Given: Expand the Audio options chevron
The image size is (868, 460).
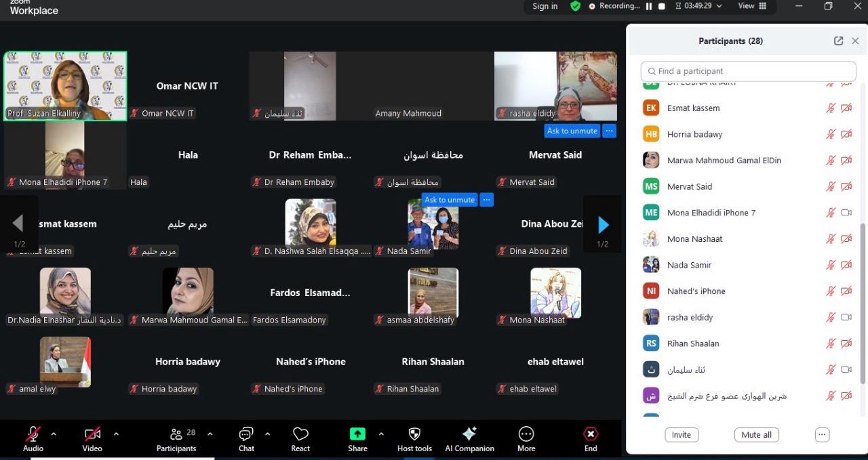Looking at the screenshot, I should pyautogui.click(x=54, y=434).
